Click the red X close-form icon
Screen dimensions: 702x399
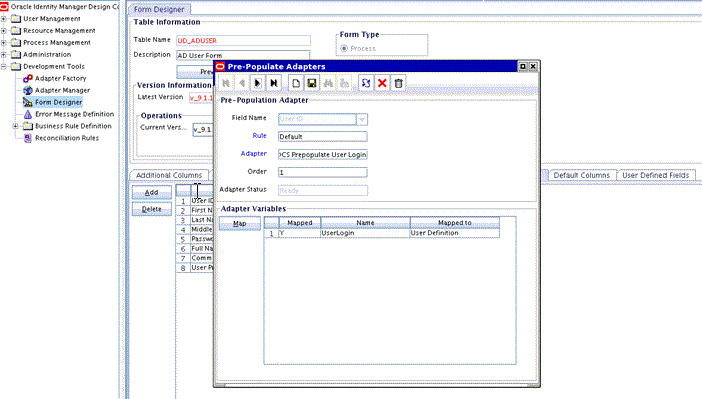[382, 83]
